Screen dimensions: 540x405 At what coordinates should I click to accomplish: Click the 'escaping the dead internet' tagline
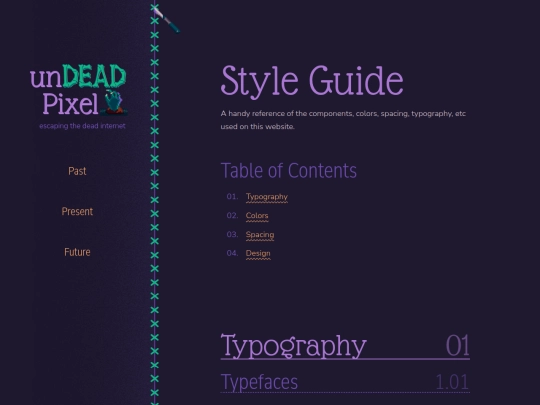(x=82, y=126)
